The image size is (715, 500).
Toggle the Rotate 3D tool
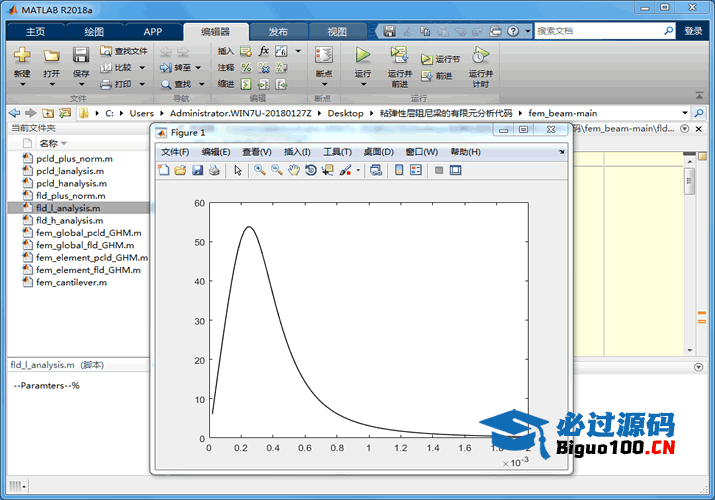point(311,170)
